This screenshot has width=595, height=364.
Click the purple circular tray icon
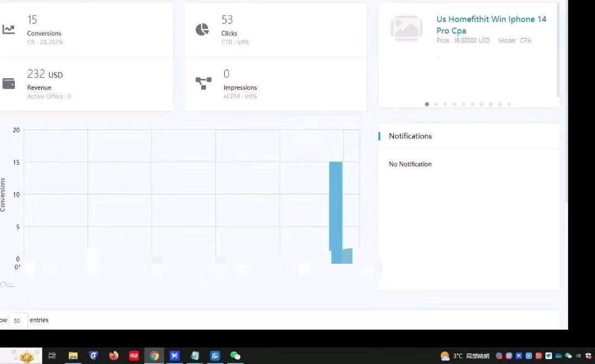point(509,356)
